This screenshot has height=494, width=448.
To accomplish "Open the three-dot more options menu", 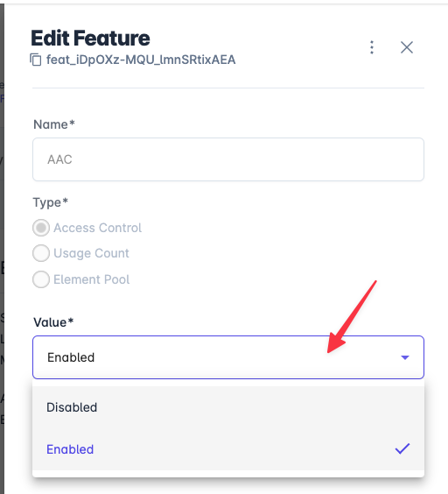I will (372, 47).
